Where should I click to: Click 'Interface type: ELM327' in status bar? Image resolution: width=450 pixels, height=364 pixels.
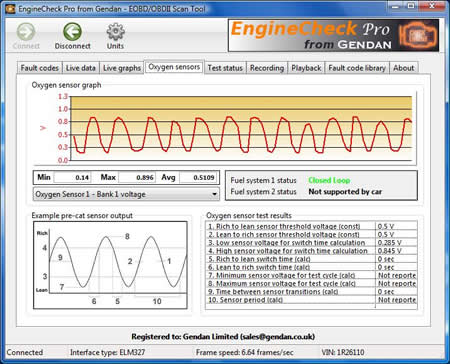tap(107, 352)
